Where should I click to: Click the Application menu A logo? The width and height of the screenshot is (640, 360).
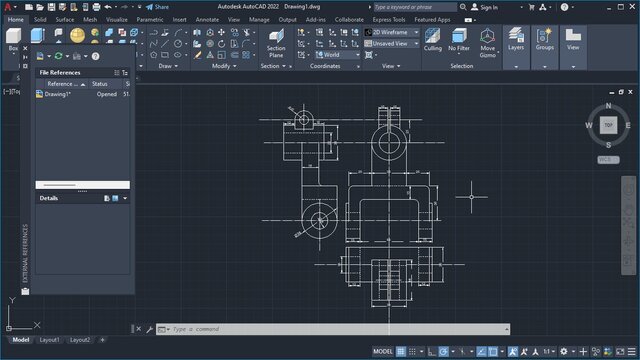pyautogui.click(x=7, y=7)
